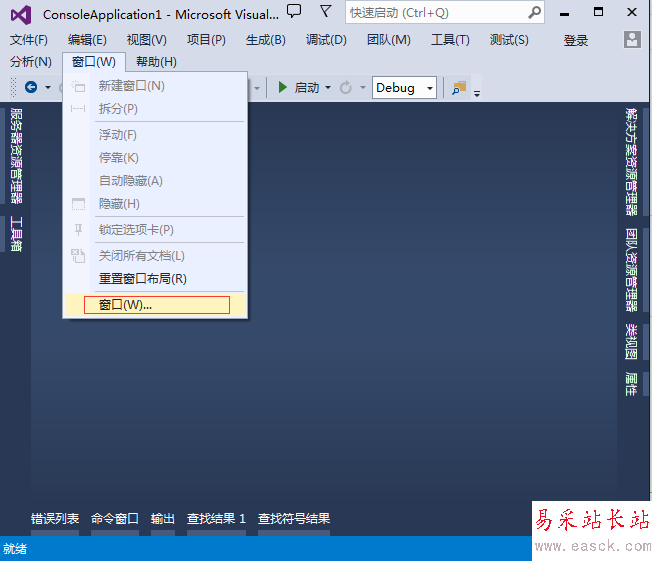Choose 重置窗口布局(R) from the menu
This screenshot has height=561, width=652.
[x=155, y=279]
